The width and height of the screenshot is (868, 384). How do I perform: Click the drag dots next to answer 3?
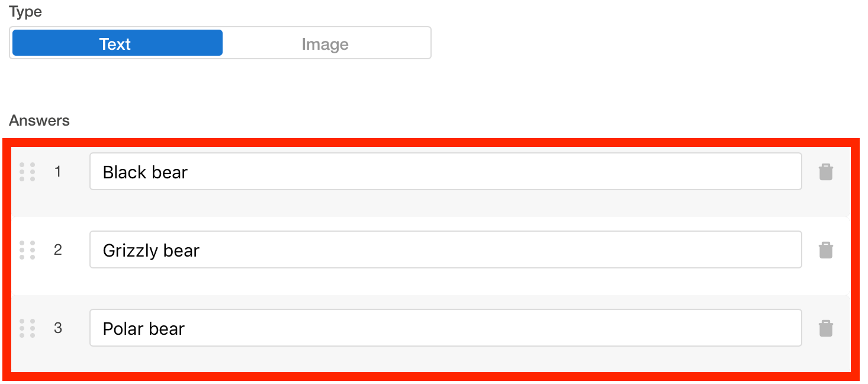pos(27,328)
